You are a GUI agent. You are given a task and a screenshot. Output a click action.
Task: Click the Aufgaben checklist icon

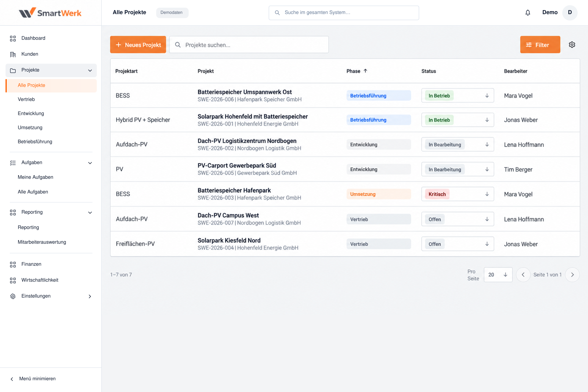[x=13, y=163]
